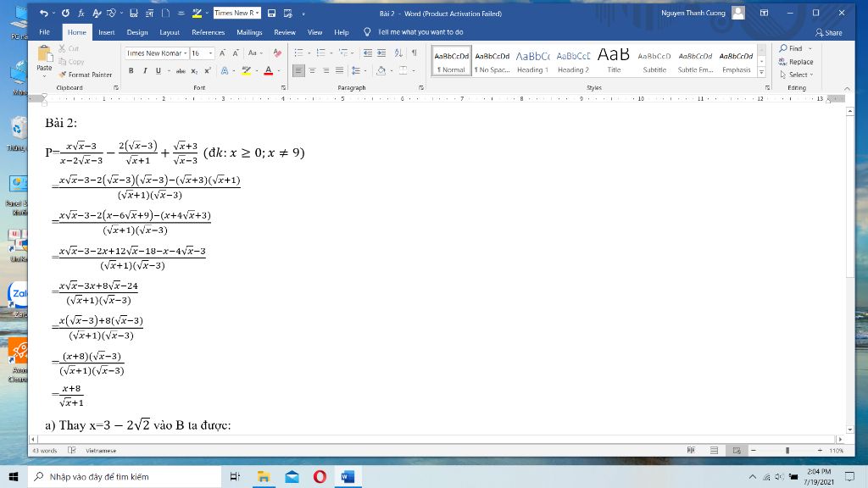
Task: Open notification center icon
Action: pos(849,476)
